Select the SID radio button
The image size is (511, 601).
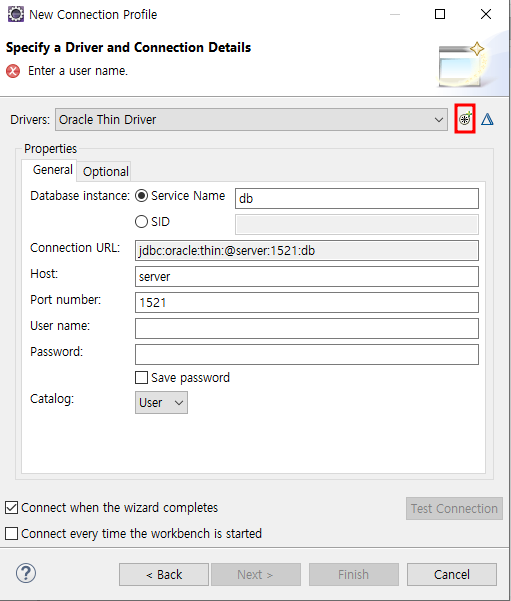click(141, 222)
